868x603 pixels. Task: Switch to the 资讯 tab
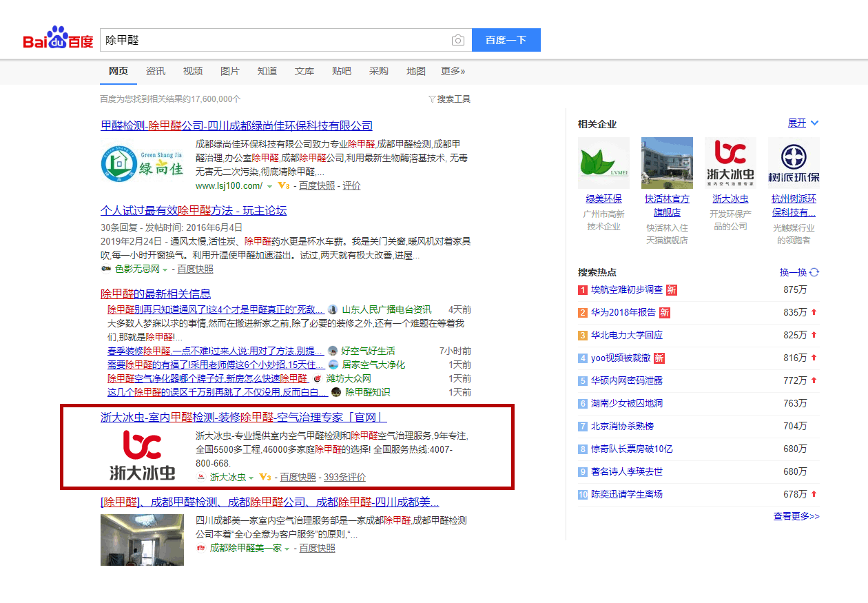pos(156,71)
